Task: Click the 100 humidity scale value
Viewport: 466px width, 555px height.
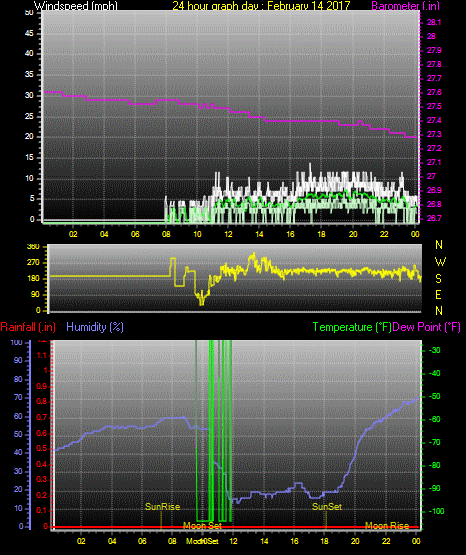Action: click(x=17, y=342)
